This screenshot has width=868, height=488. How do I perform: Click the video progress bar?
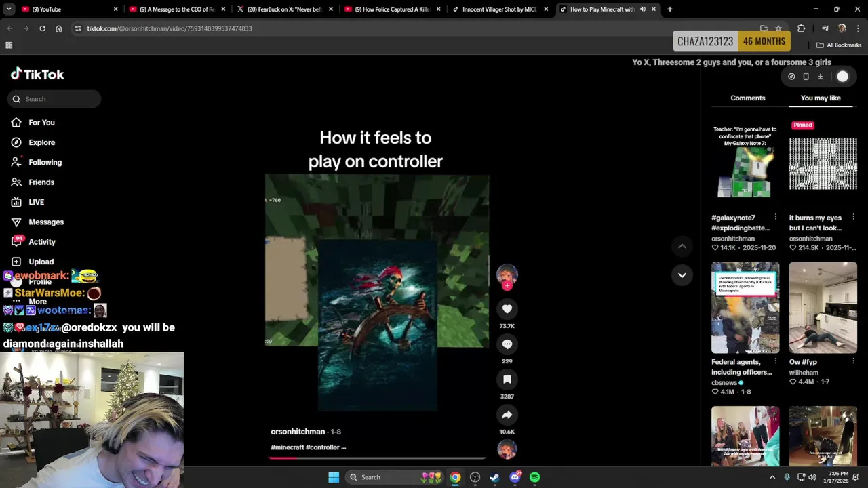[377, 457]
